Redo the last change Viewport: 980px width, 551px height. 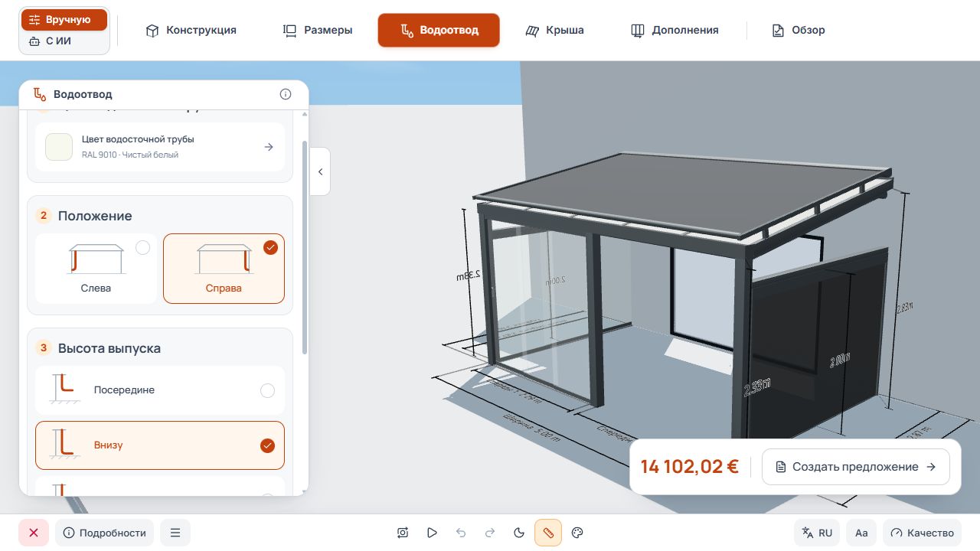click(x=490, y=533)
